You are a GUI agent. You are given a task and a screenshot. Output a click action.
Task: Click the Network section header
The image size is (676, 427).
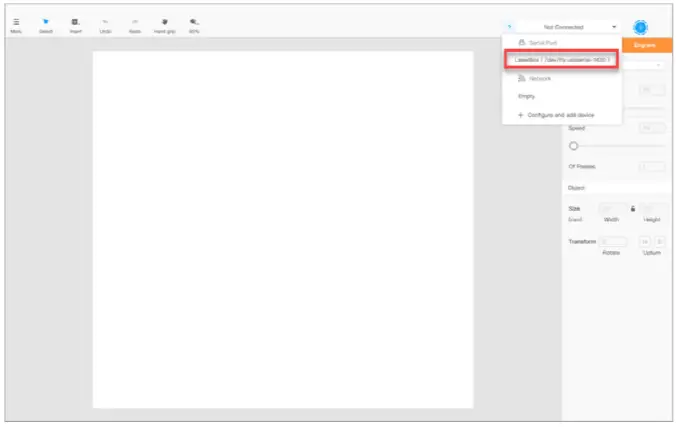pos(534,78)
